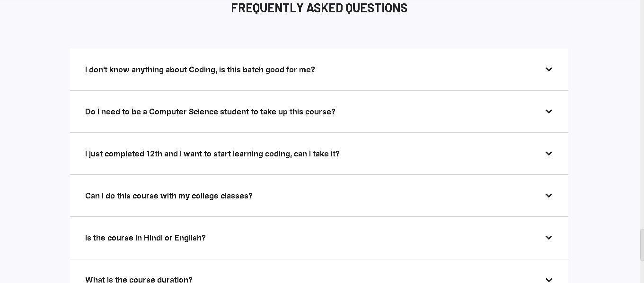This screenshot has width=644, height=283.
Task: Expand the 12th completed question chevron
Action: click(548, 154)
